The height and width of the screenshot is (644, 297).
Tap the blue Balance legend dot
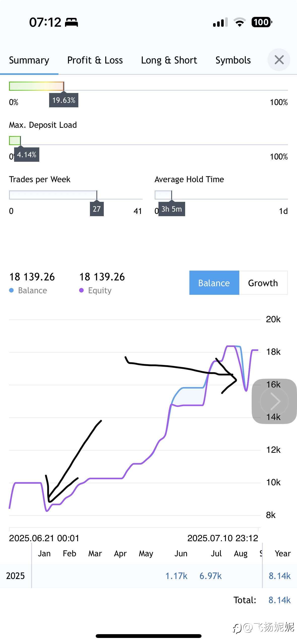(11, 291)
